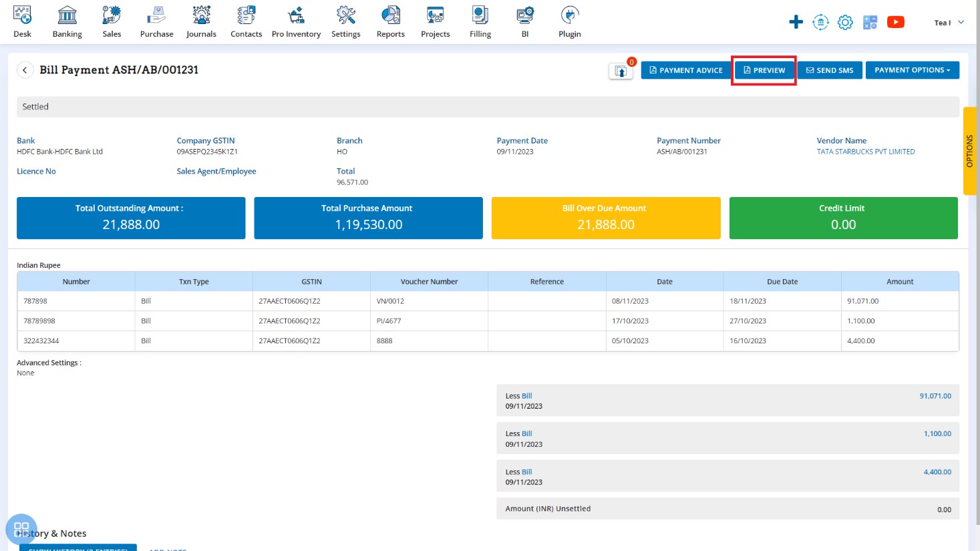Click the circular sync icon in header
Viewport: 980px width, 551px height.
pos(820,22)
